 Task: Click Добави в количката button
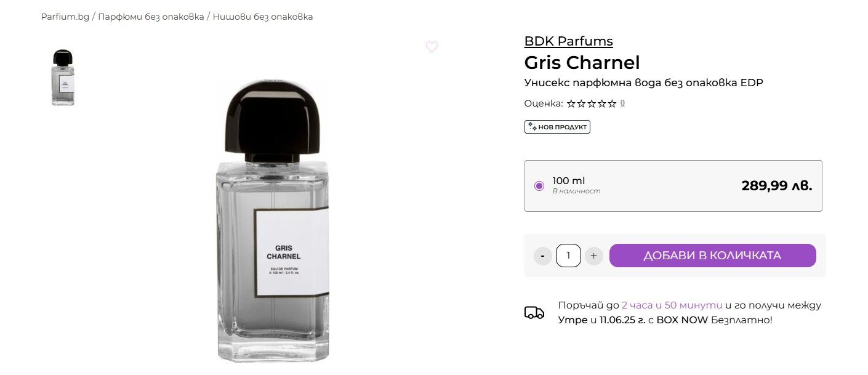[713, 256]
